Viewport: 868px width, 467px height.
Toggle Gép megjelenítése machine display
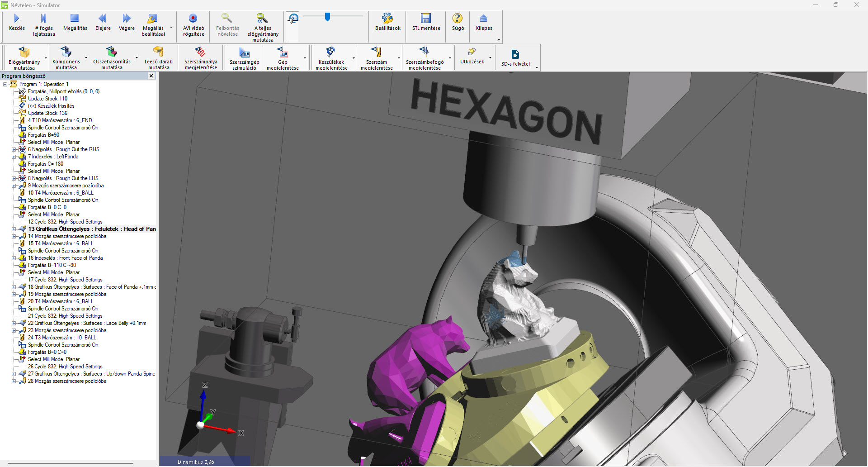click(283, 58)
